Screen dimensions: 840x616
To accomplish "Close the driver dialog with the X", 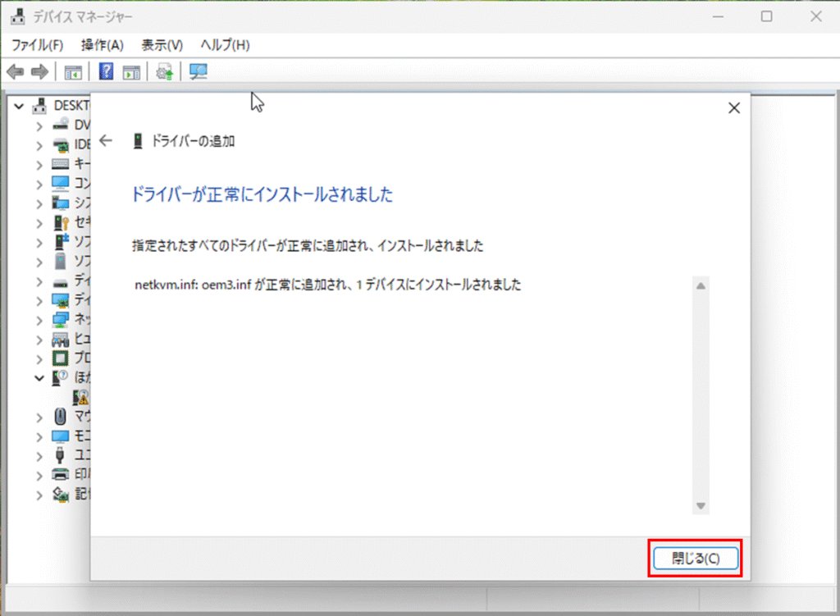I will [x=734, y=107].
